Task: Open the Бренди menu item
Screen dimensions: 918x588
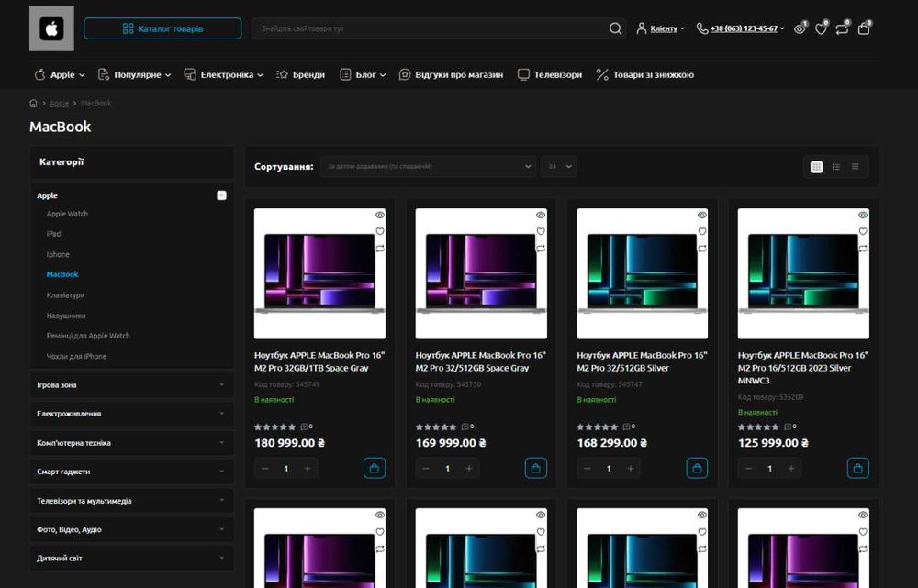Action: (300, 75)
